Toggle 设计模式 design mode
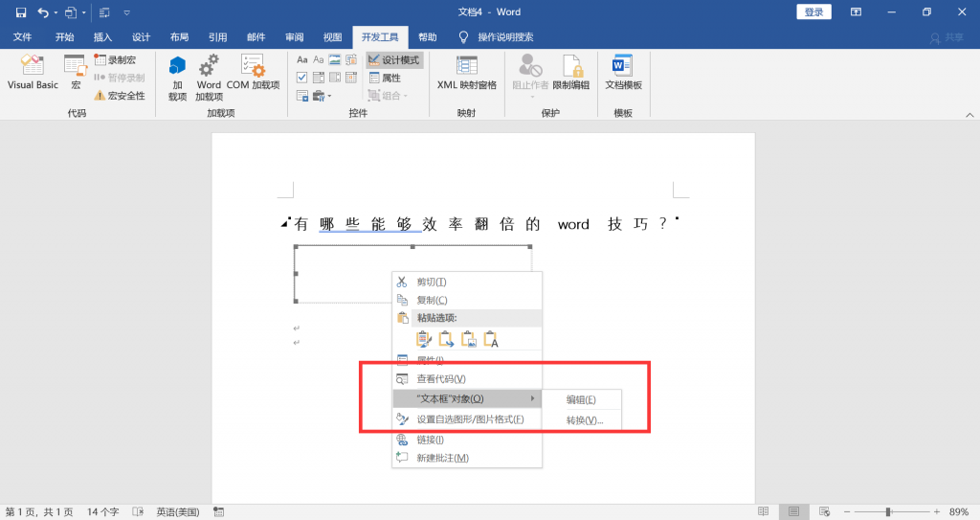The image size is (980, 520). pyautogui.click(x=394, y=60)
